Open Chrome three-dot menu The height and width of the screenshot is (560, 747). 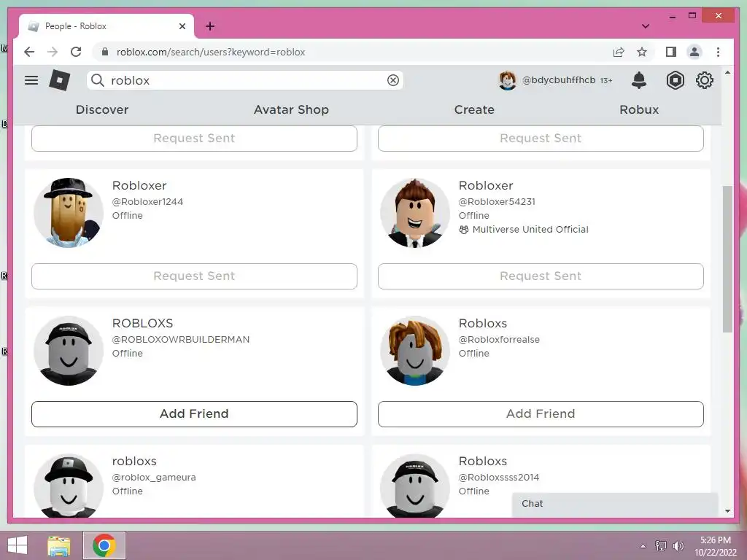point(718,52)
